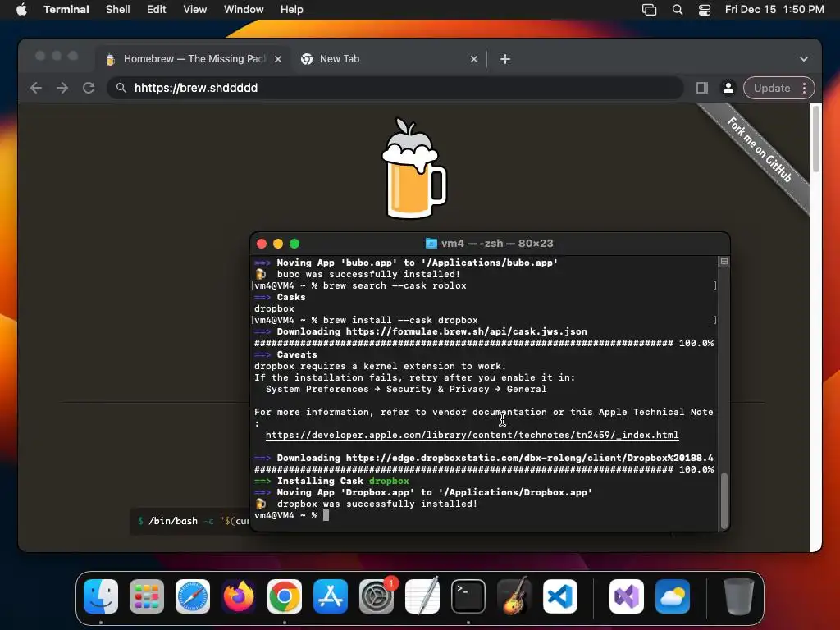
Task: Click the 'Caveats' heading in Terminal
Action: click(297, 354)
